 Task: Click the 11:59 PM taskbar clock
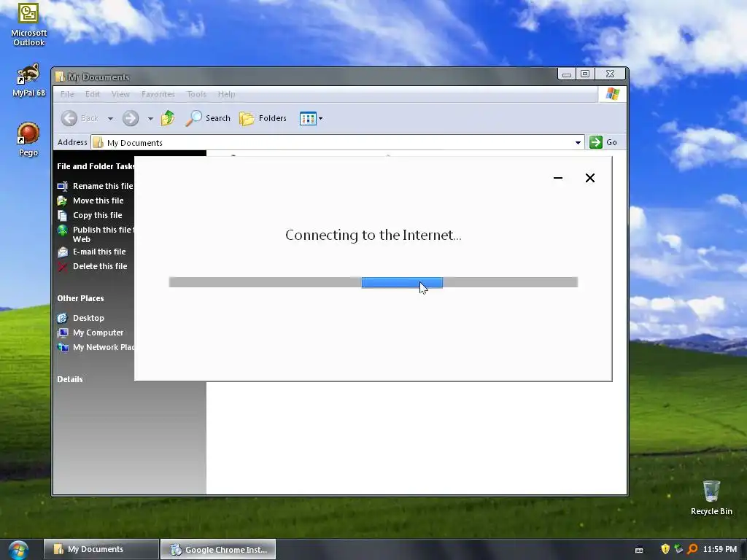pyautogui.click(x=720, y=549)
